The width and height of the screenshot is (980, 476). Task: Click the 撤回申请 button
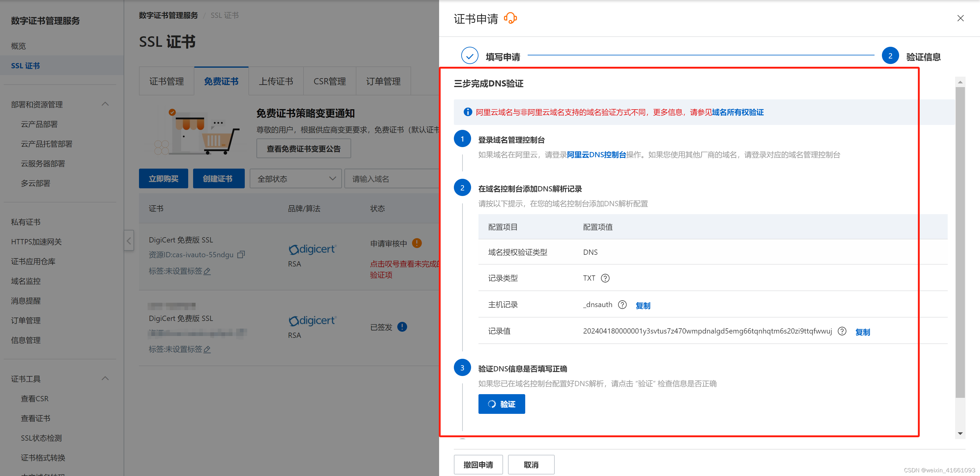point(478,464)
